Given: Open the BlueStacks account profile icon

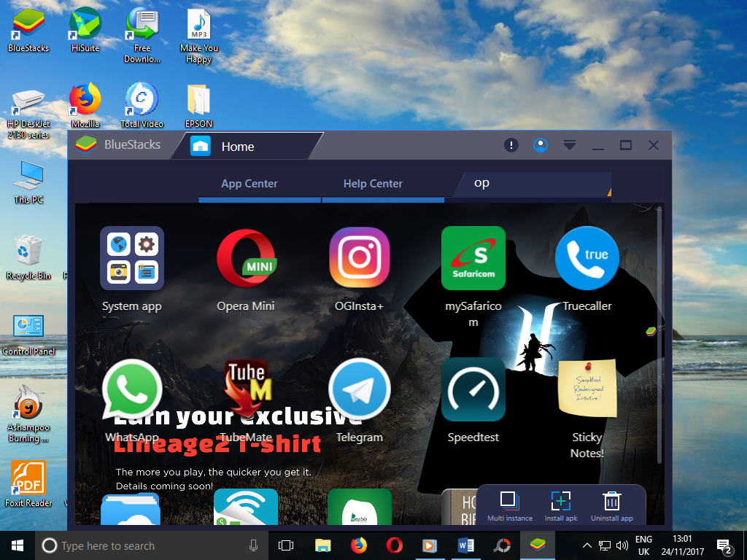Looking at the screenshot, I should (x=541, y=145).
